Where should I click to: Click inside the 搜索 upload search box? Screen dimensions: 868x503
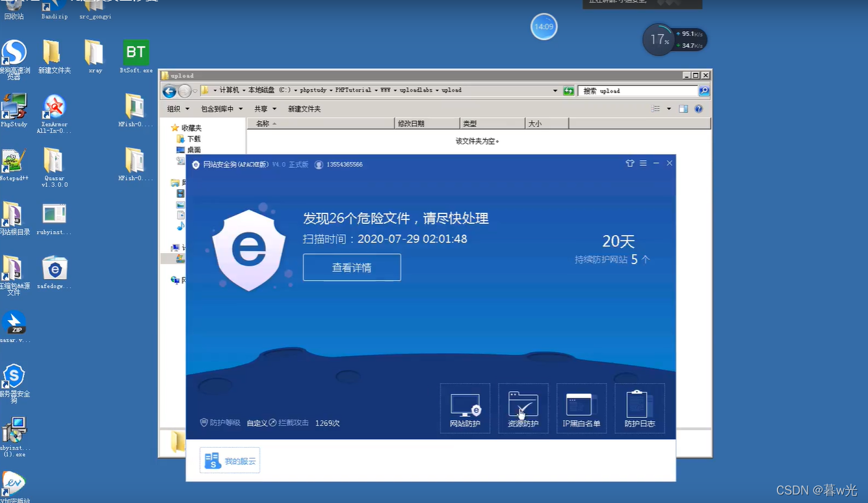[x=637, y=90]
